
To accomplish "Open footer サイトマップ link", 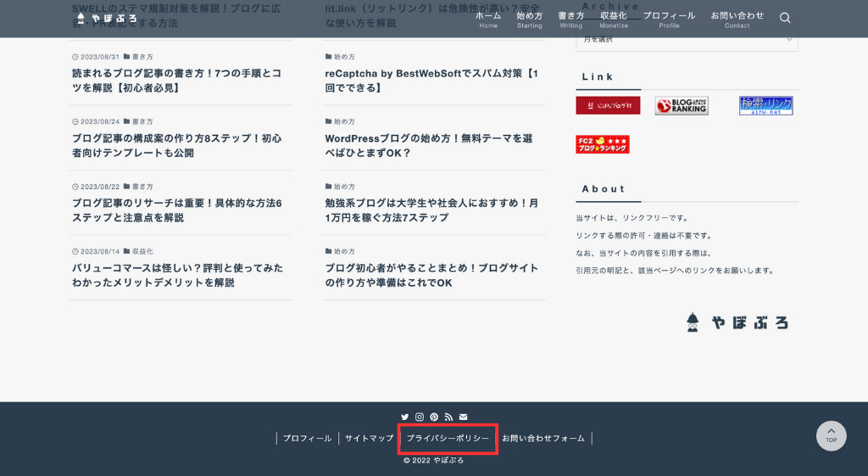I will (370, 439).
